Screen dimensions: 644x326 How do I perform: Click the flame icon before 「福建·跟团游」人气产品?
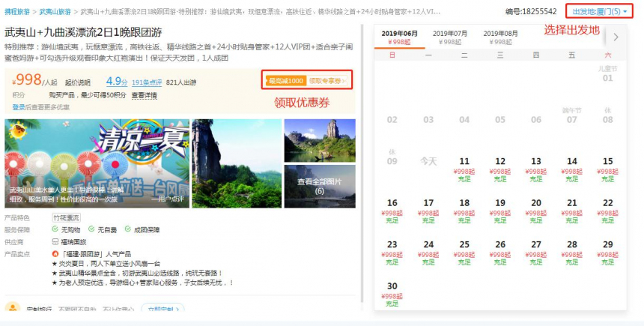point(55,253)
